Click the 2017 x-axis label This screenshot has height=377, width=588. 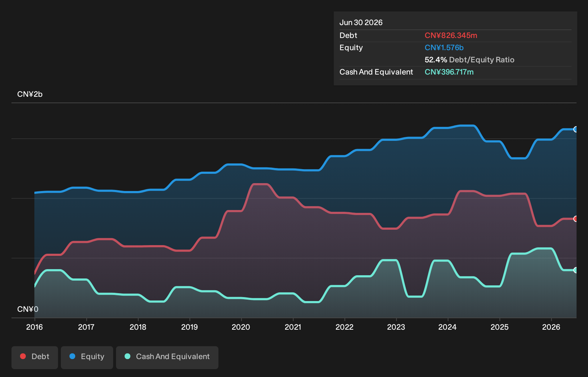click(x=86, y=327)
